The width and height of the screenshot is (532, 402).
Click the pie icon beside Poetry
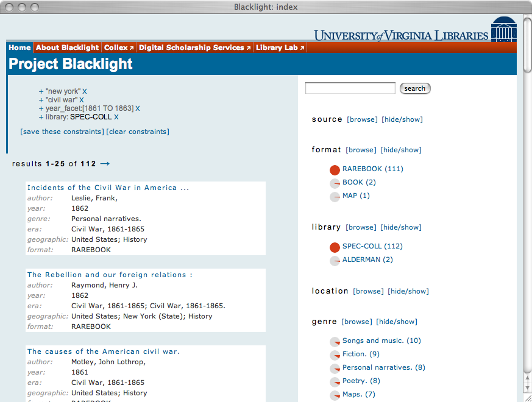(335, 382)
